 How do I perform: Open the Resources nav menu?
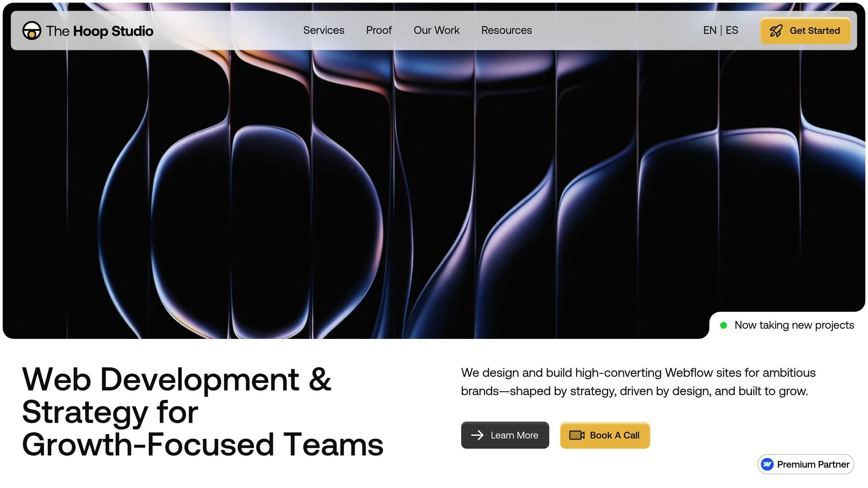506,30
